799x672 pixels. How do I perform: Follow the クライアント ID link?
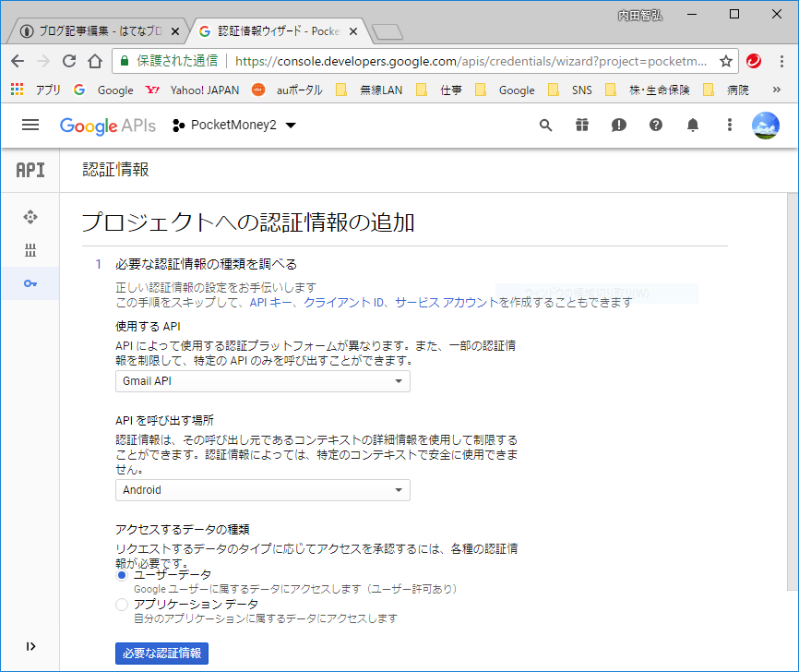(x=343, y=303)
